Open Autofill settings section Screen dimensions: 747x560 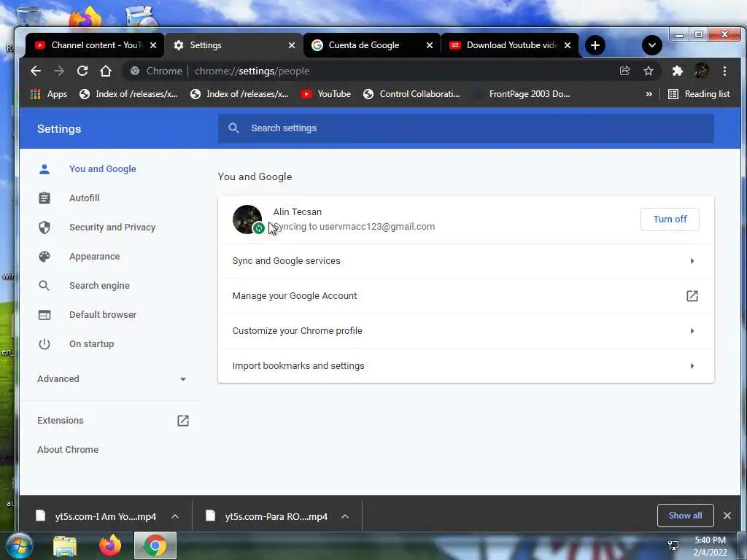click(85, 198)
